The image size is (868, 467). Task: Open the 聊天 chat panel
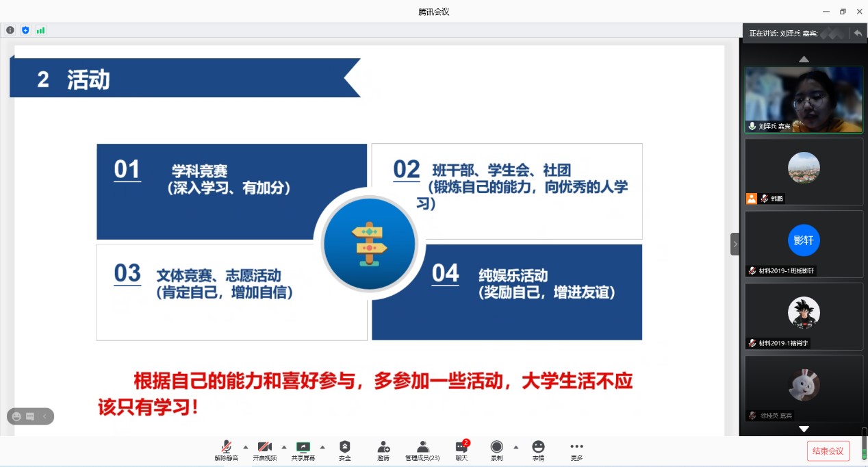[461, 451]
